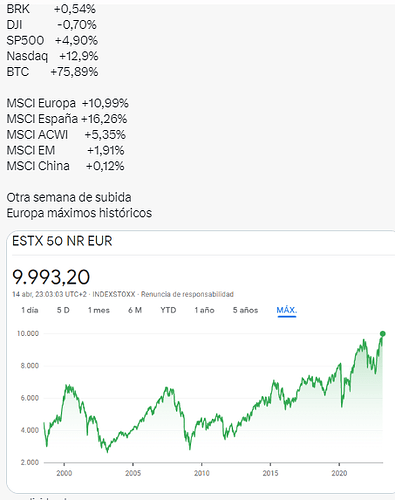Click the 2015 x-axis year label
The height and width of the screenshot is (500, 395).
coord(270,473)
